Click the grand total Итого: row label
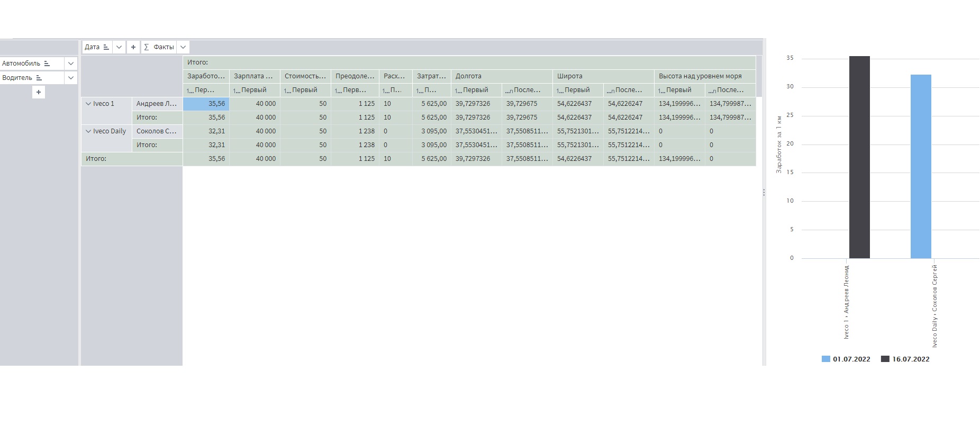This screenshot has width=980, height=425. [132, 159]
